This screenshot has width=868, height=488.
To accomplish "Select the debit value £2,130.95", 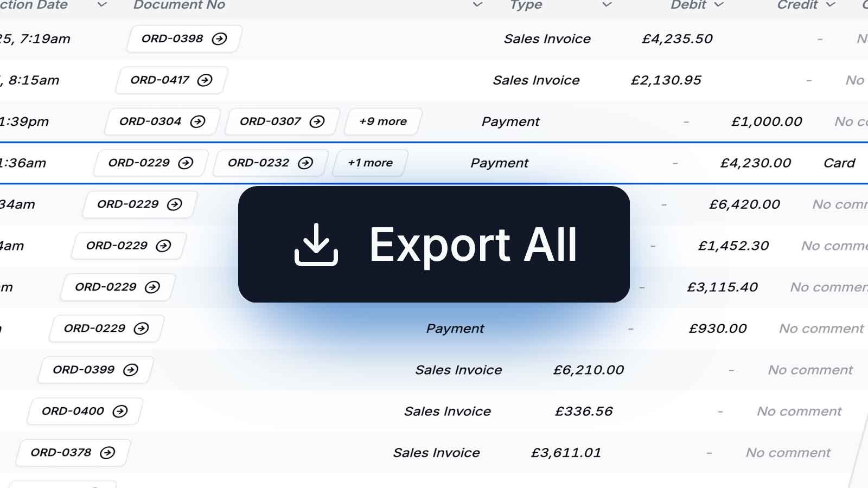I will click(666, 80).
